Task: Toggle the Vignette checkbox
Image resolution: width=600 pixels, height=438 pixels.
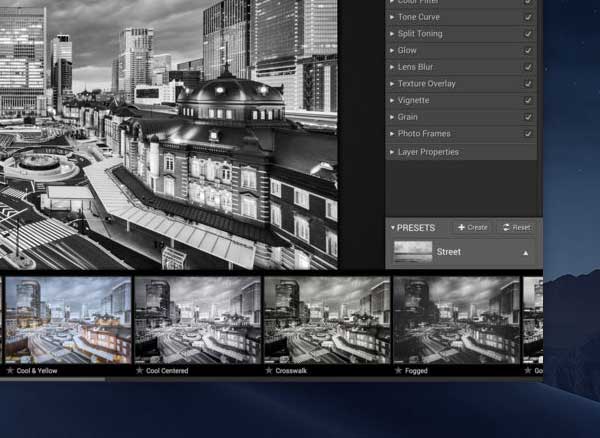Action: pyautogui.click(x=528, y=101)
